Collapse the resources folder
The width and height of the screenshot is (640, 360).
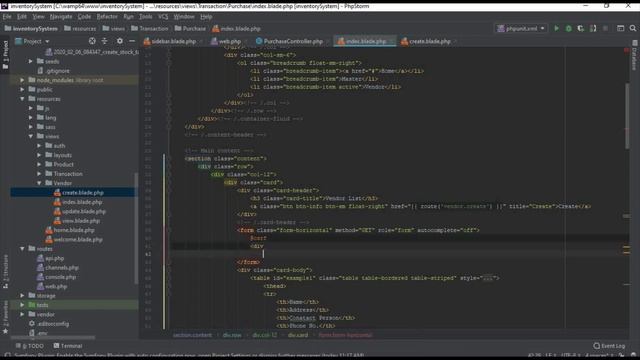[22, 99]
